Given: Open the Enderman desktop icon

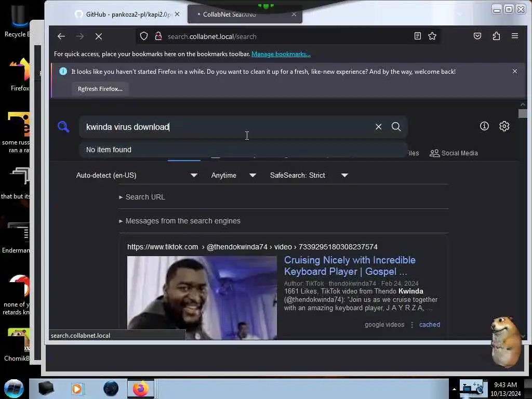Looking at the screenshot, I should 16,238.
